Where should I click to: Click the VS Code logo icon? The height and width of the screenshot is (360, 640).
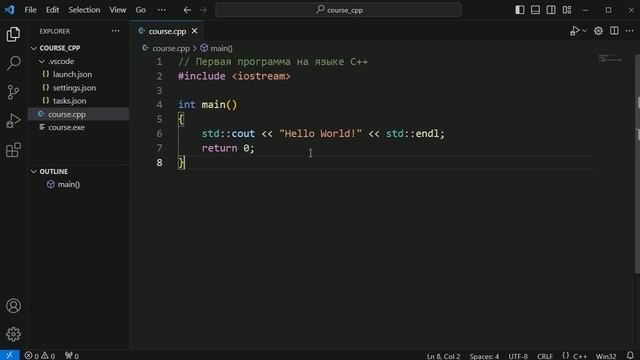click(x=9, y=9)
